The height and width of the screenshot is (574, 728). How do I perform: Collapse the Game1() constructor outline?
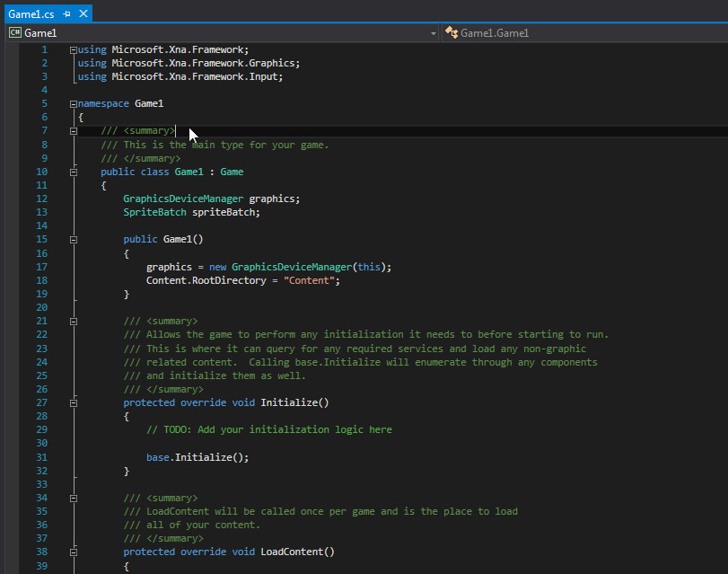coord(74,240)
